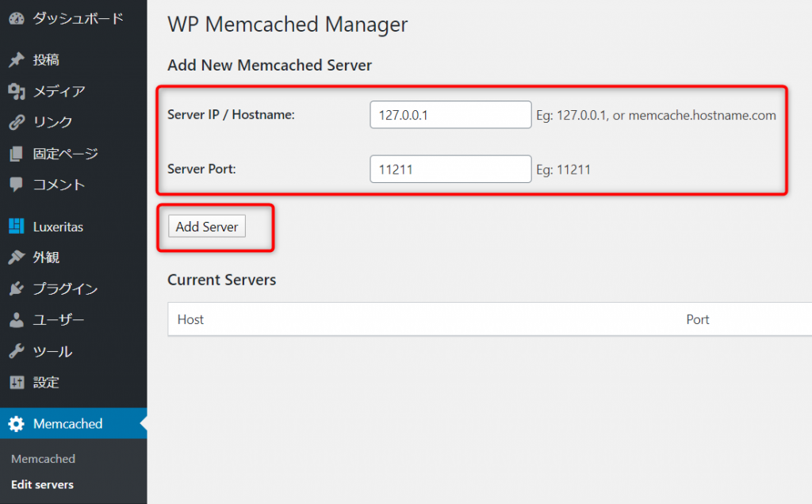Click the media icon beside メディア
The height and width of the screenshot is (504, 812).
[x=16, y=92]
